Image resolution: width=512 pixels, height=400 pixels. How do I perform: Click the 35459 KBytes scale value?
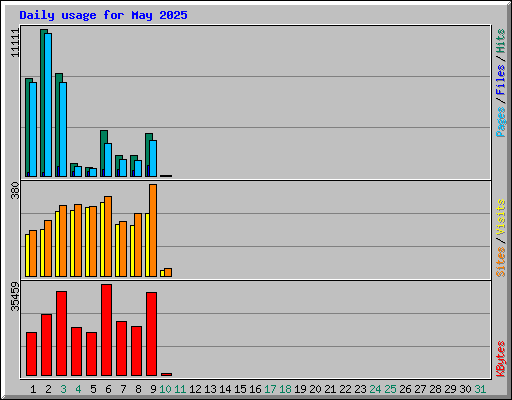pyautogui.click(x=15, y=296)
